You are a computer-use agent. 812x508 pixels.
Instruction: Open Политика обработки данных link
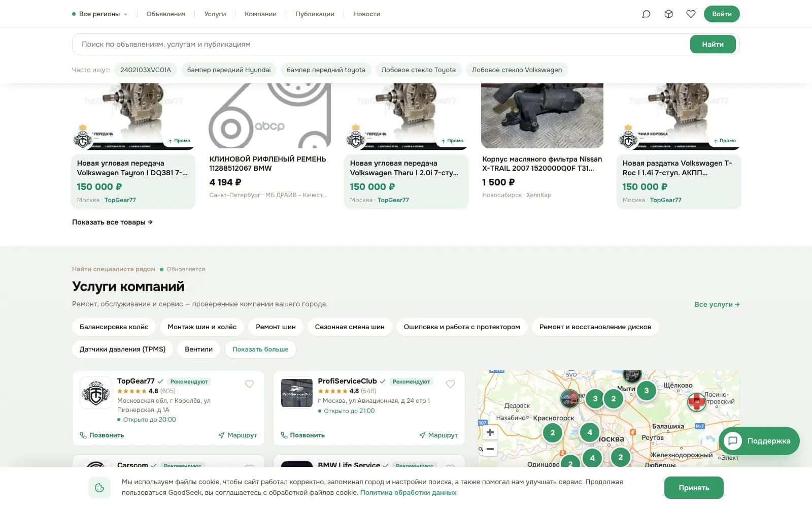pos(409,493)
